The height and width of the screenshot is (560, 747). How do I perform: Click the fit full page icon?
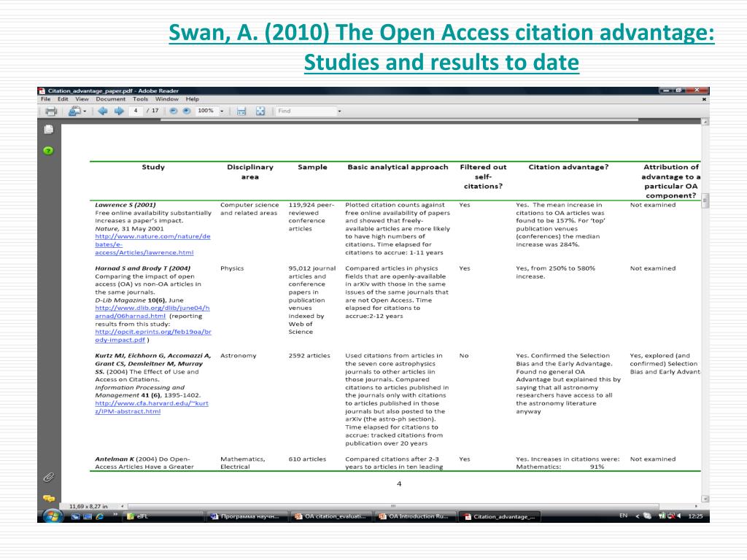point(260,112)
